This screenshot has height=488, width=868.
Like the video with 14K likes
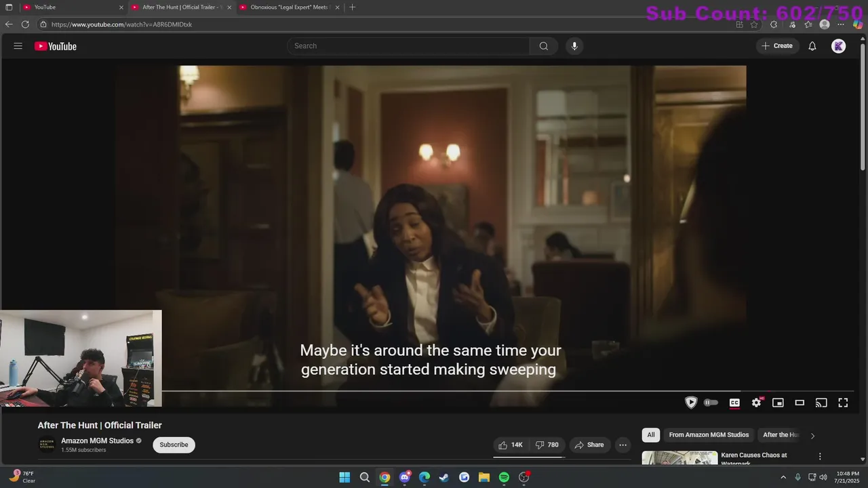click(x=511, y=445)
